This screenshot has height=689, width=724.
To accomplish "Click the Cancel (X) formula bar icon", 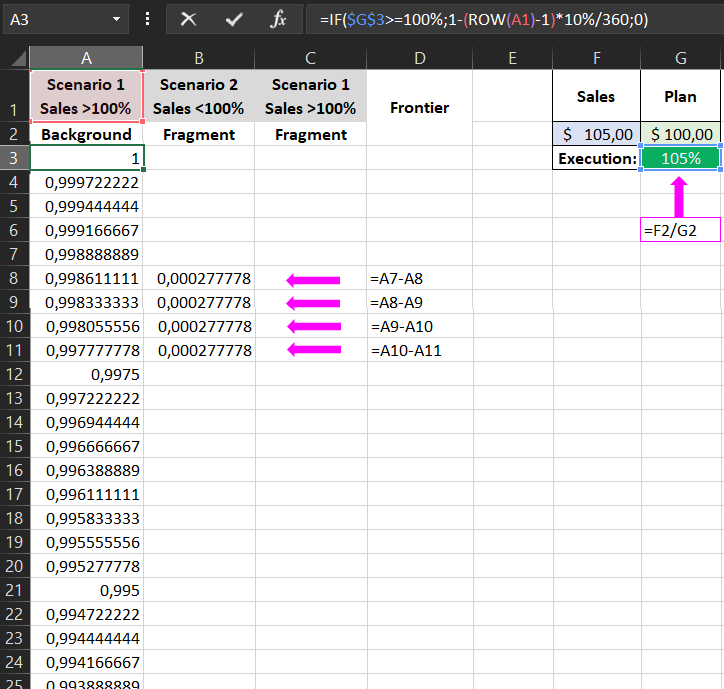I will pyautogui.click(x=188, y=19).
